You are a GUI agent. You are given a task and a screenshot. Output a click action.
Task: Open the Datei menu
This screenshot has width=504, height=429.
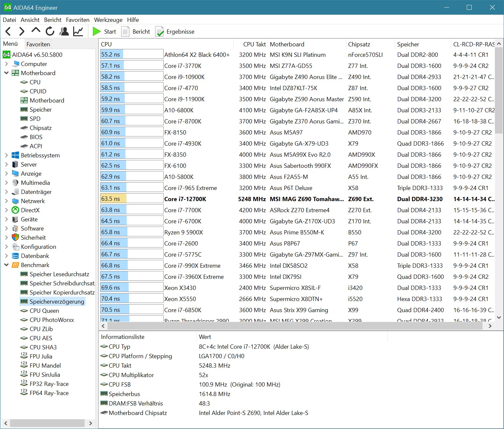click(x=9, y=20)
